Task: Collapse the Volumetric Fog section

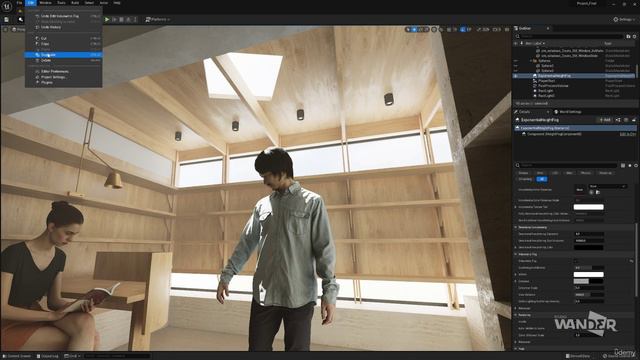Action: click(516, 254)
